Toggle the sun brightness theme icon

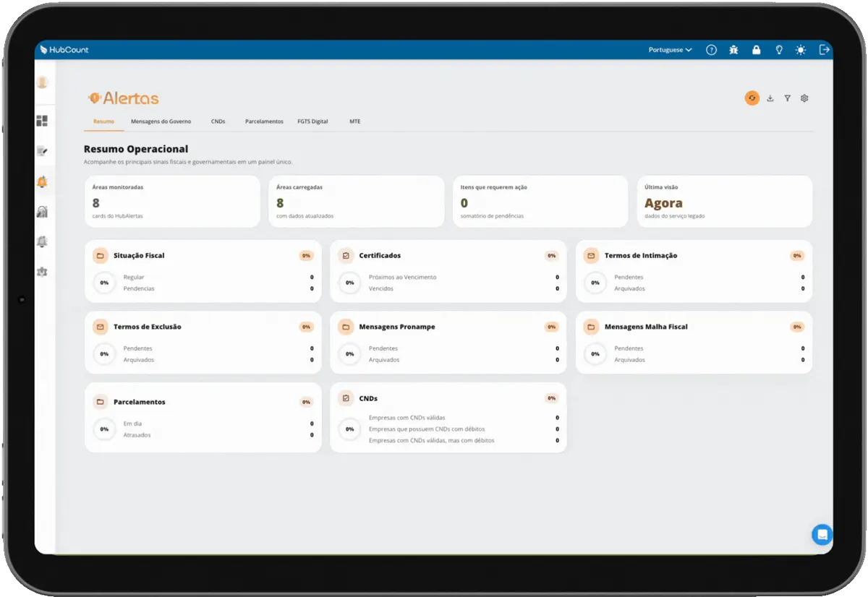801,50
